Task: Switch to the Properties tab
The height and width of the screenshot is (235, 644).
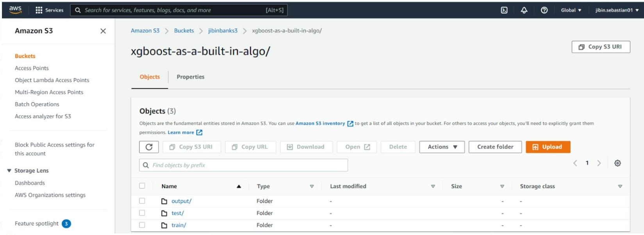Action: coord(190,77)
